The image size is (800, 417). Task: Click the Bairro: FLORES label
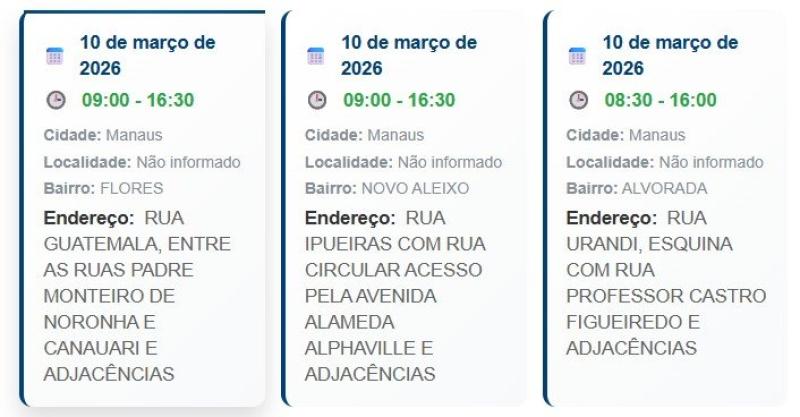click(x=104, y=188)
